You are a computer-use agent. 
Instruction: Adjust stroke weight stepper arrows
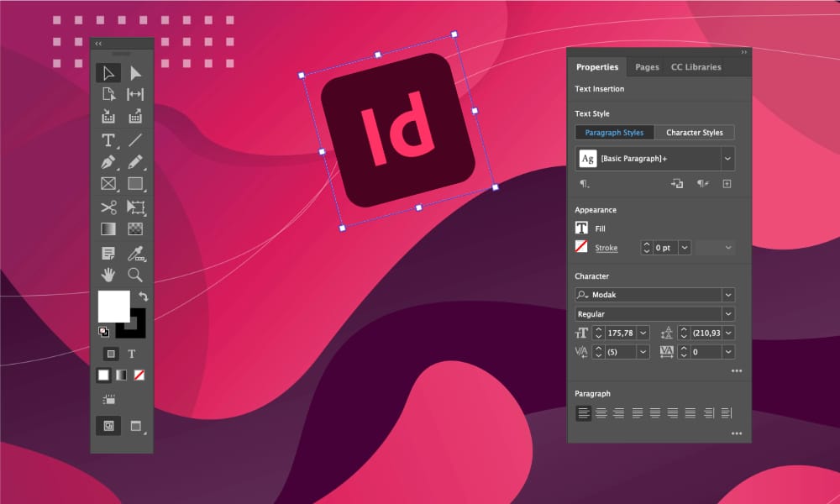click(x=647, y=248)
